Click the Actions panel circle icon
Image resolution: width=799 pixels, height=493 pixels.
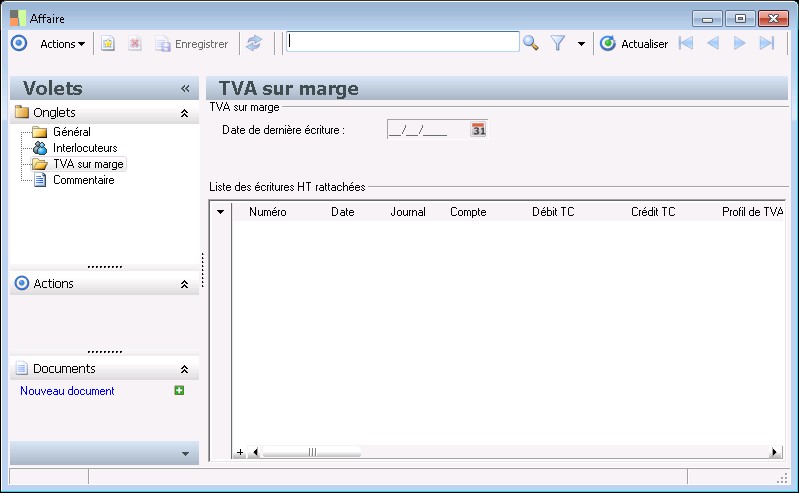tap(22, 283)
